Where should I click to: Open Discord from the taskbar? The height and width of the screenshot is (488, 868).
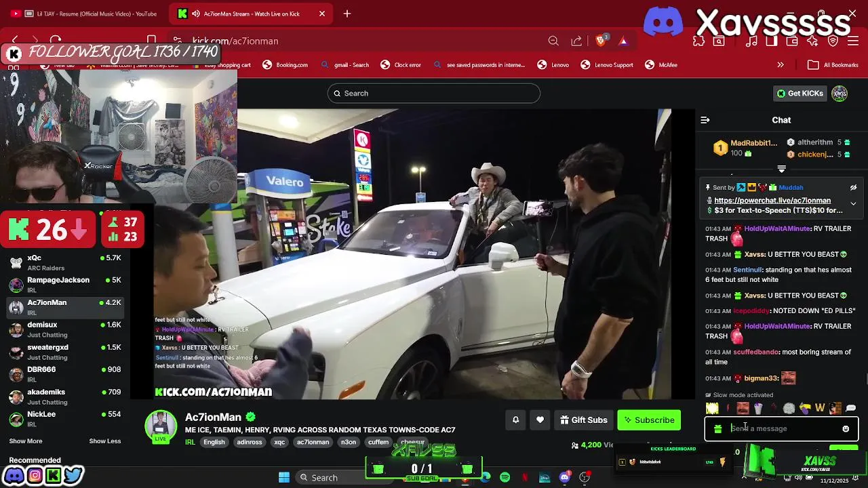(x=565, y=478)
